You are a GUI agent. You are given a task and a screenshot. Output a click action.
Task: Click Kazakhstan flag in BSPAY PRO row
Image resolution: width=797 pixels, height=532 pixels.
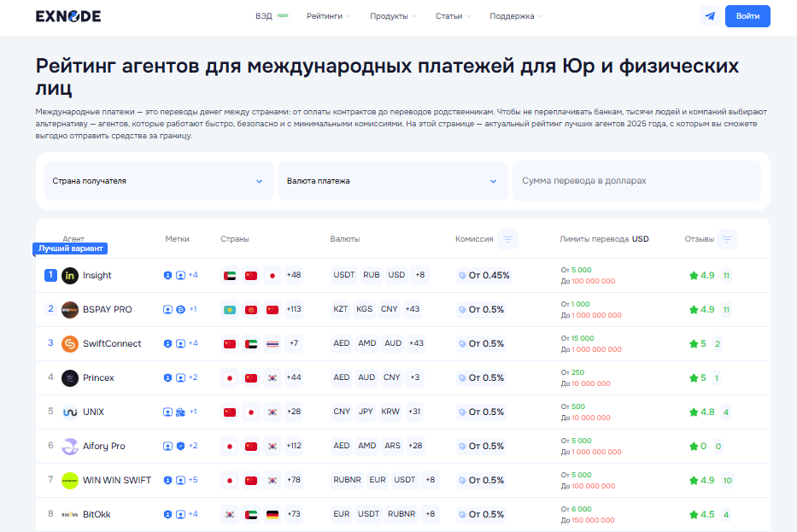[230, 309]
